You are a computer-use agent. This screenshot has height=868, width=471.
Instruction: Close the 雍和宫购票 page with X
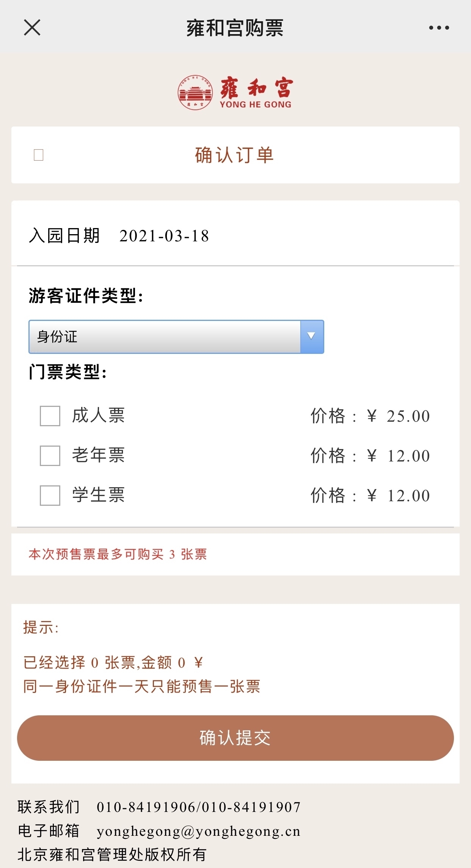point(32,28)
